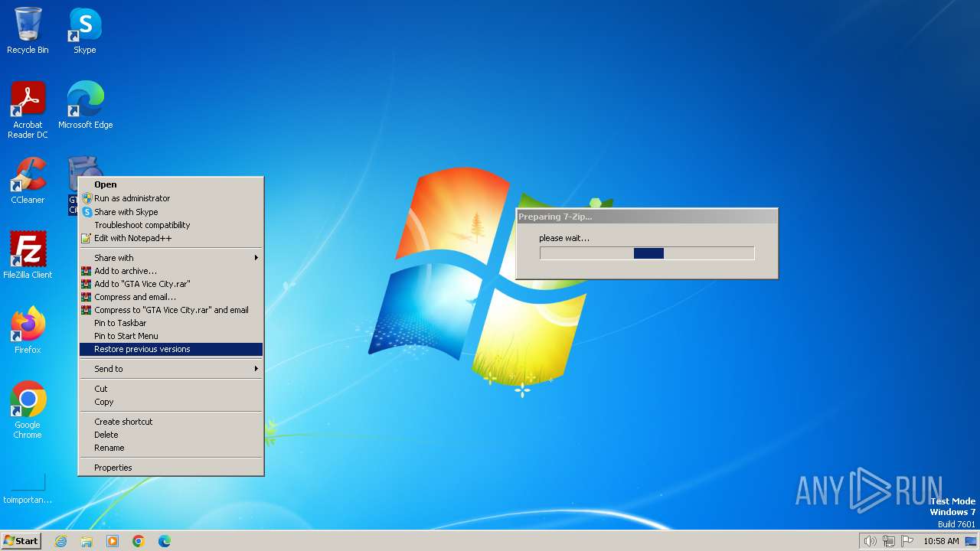Choose Troubleshoot compatibility
980x551 pixels.
[x=171, y=225]
